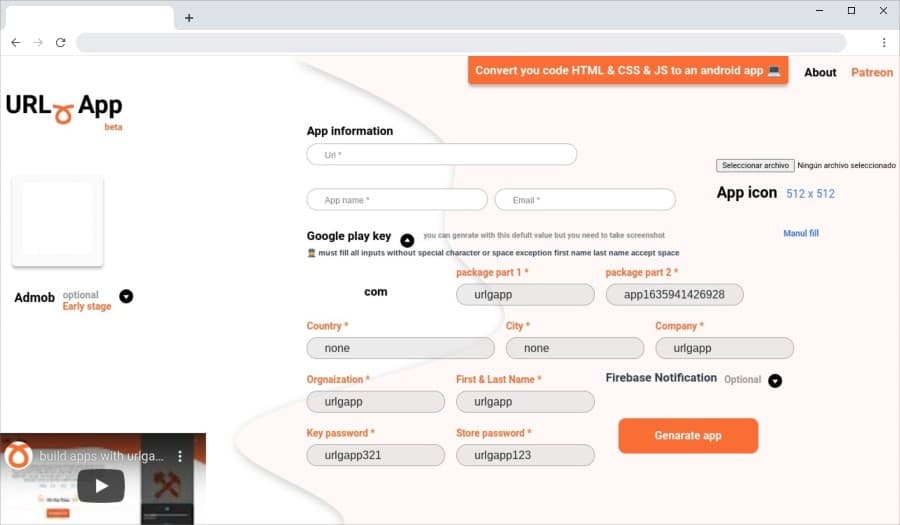Open the Patreon link
Screen dimensions: 900x525
coord(872,72)
